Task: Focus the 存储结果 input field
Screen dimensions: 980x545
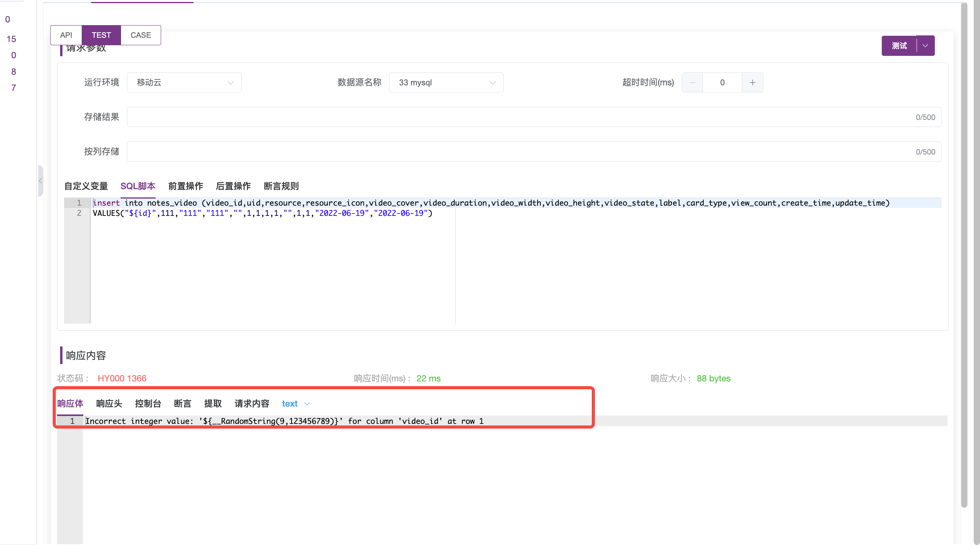Action: (x=534, y=117)
